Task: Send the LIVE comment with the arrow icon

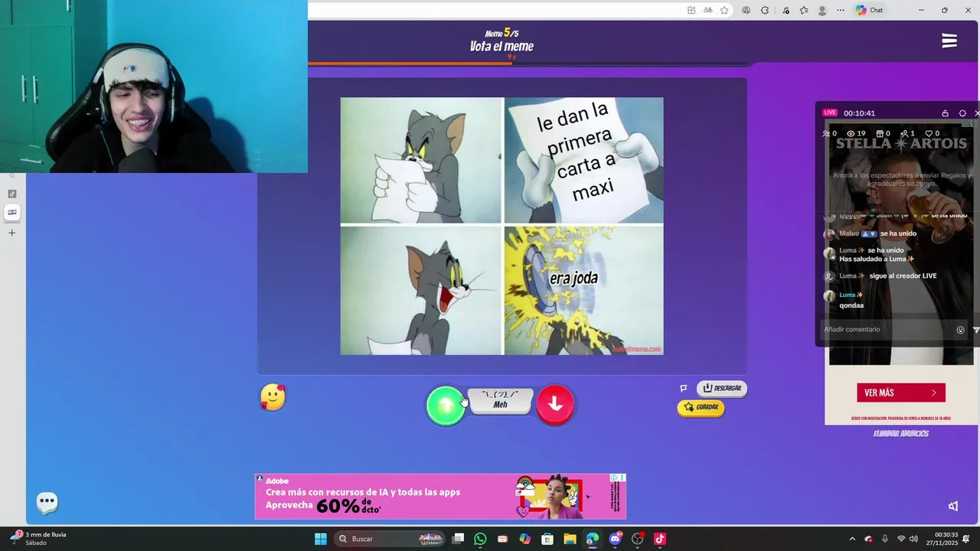Action: (975, 330)
